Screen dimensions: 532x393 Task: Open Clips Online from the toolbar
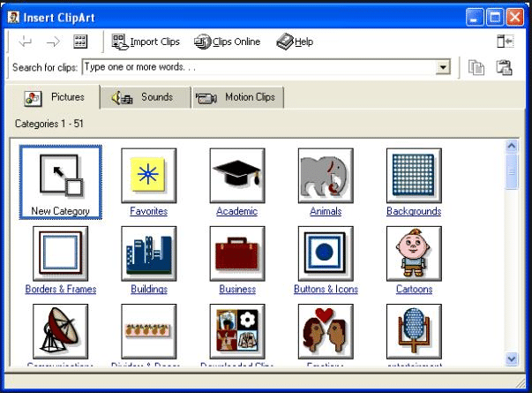(228, 42)
